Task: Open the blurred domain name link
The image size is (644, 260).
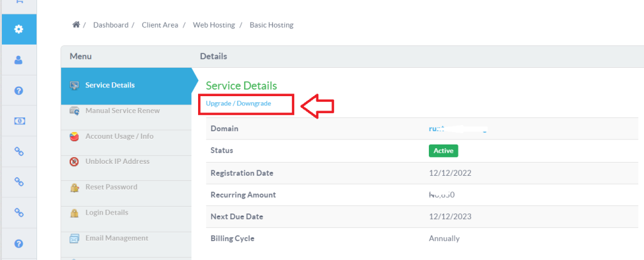Action: coord(458,129)
